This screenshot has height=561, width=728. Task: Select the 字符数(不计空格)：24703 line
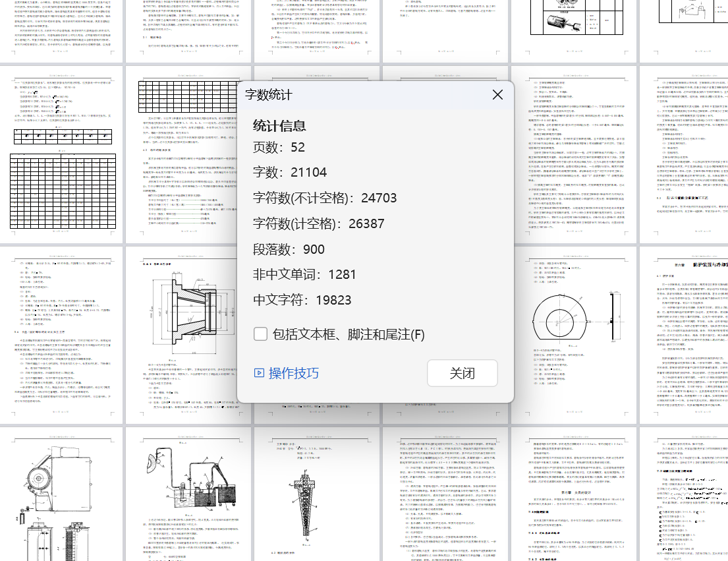[x=325, y=198]
